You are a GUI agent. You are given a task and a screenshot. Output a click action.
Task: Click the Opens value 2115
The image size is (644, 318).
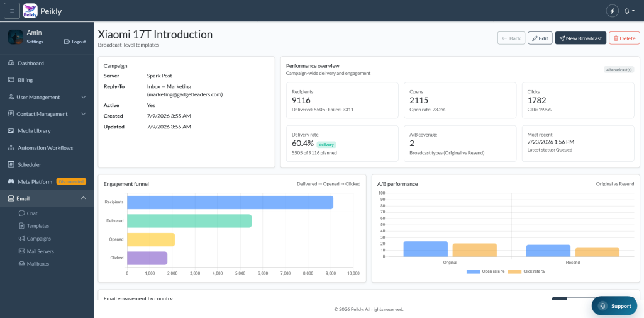(x=419, y=100)
